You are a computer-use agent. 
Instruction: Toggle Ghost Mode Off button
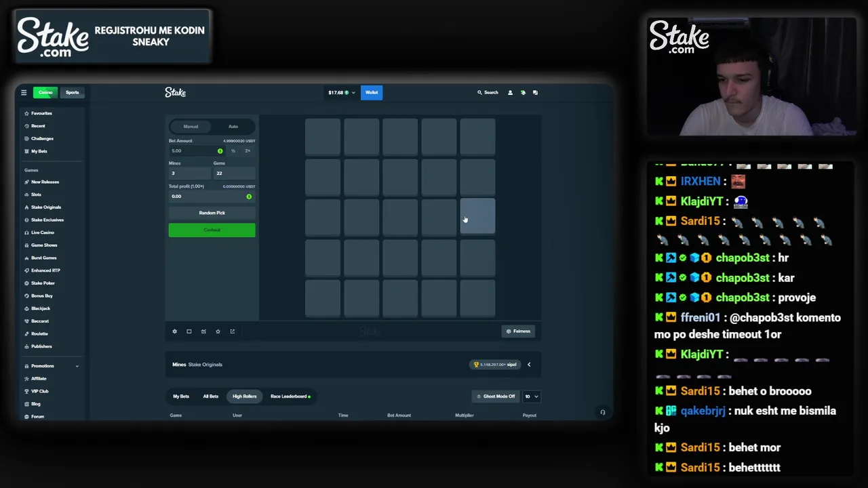tap(496, 396)
